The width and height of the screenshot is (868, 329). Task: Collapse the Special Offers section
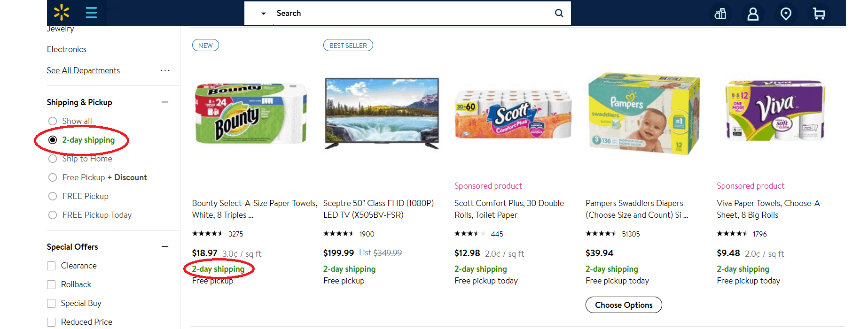click(x=165, y=247)
